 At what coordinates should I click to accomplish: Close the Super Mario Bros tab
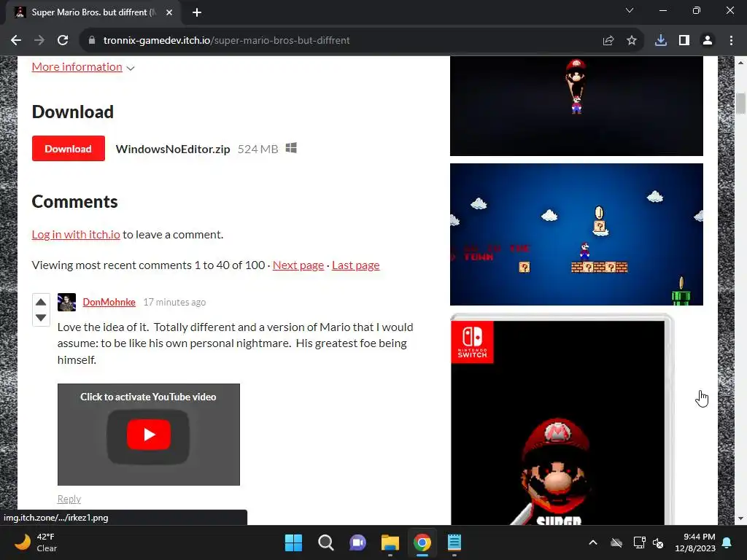(169, 12)
